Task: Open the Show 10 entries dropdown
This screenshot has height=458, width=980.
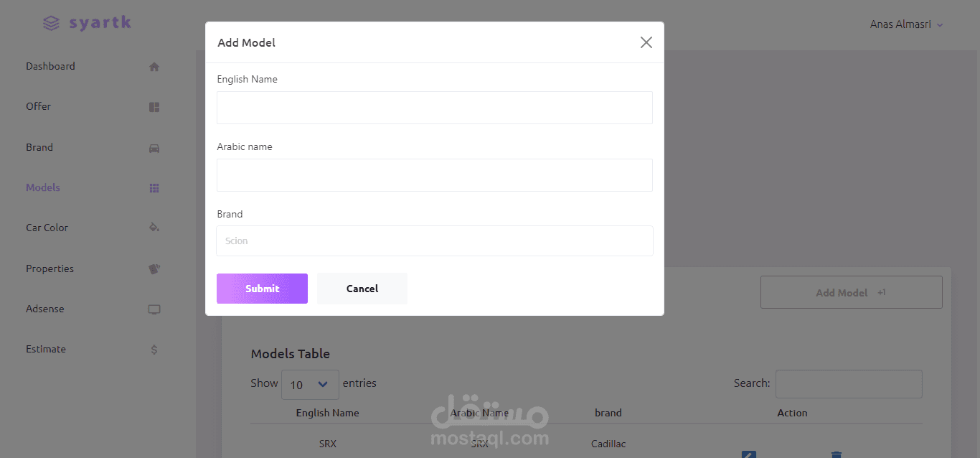Action: 310,385
